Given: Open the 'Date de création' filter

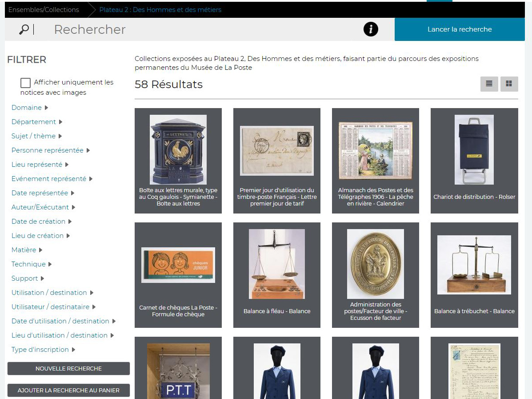Looking at the screenshot, I should (x=38, y=221).
